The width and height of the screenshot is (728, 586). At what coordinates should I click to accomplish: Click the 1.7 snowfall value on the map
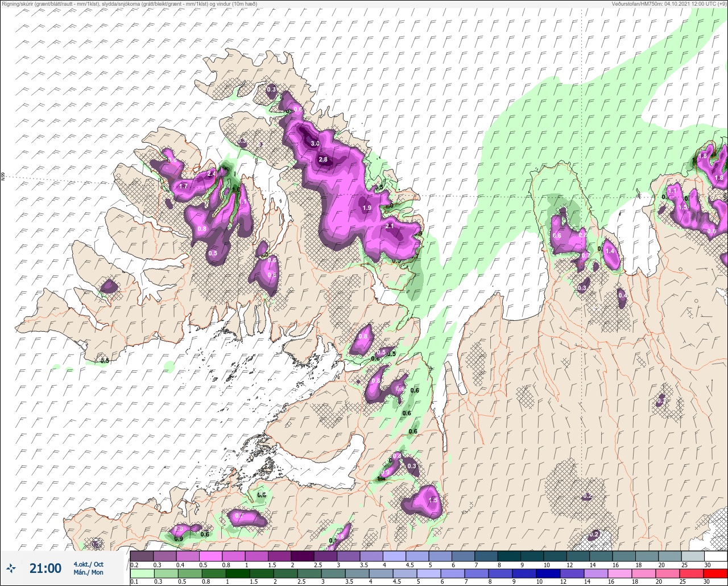(183, 186)
